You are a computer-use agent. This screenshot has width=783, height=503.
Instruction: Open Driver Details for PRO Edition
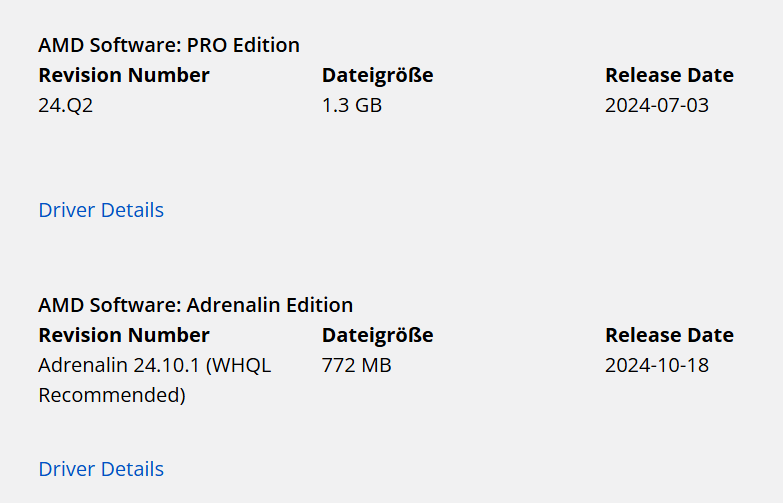[x=101, y=210]
